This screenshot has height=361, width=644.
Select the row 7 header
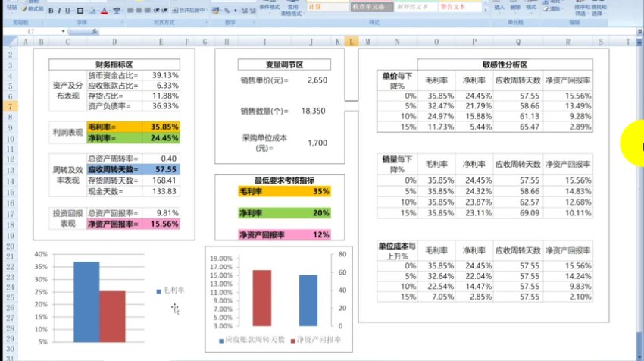[10, 108]
